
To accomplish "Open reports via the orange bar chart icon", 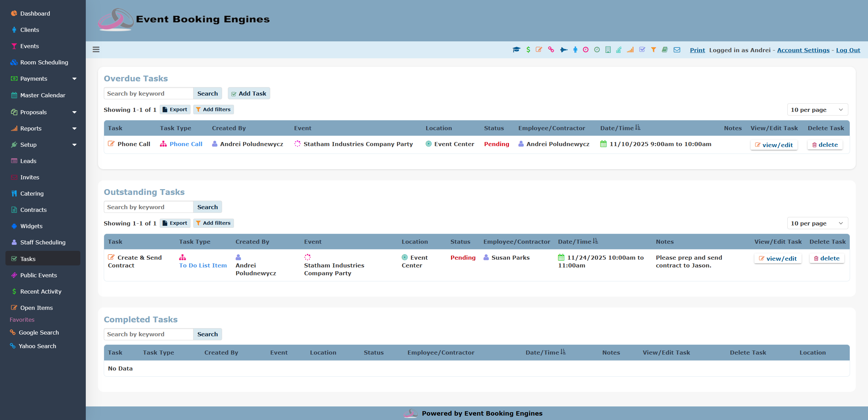I will tap(631, 50).
